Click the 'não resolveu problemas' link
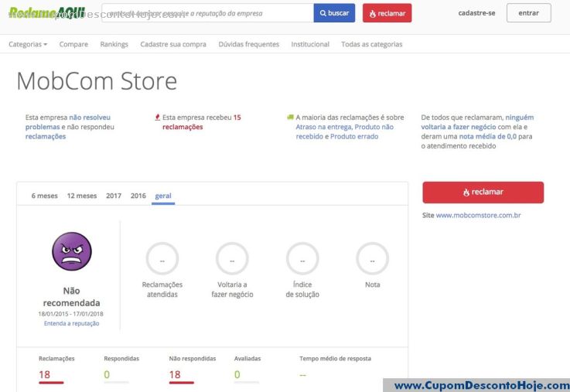Image resolution: width=570 pixels, height=392 pixels. [x=68, y=122]
